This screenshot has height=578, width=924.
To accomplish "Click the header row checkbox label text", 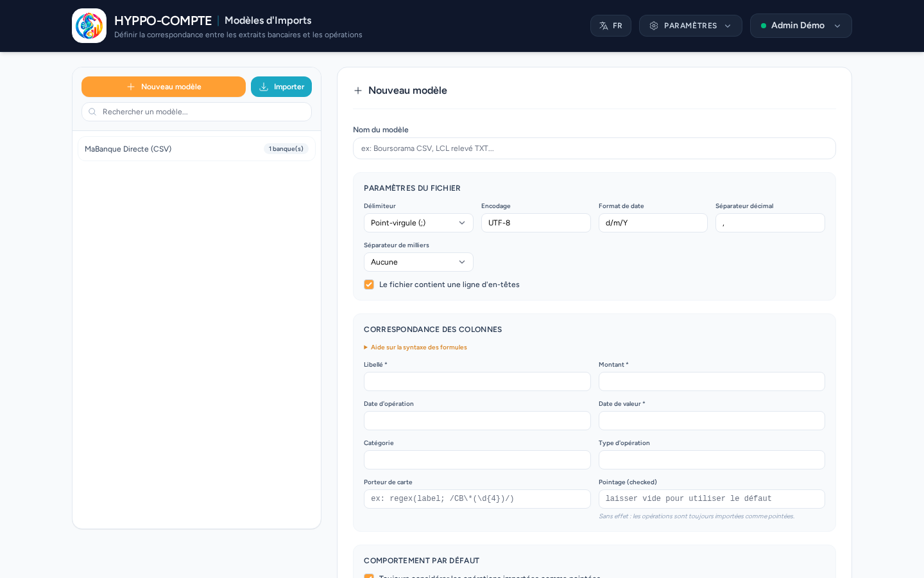I will point(449,285).
